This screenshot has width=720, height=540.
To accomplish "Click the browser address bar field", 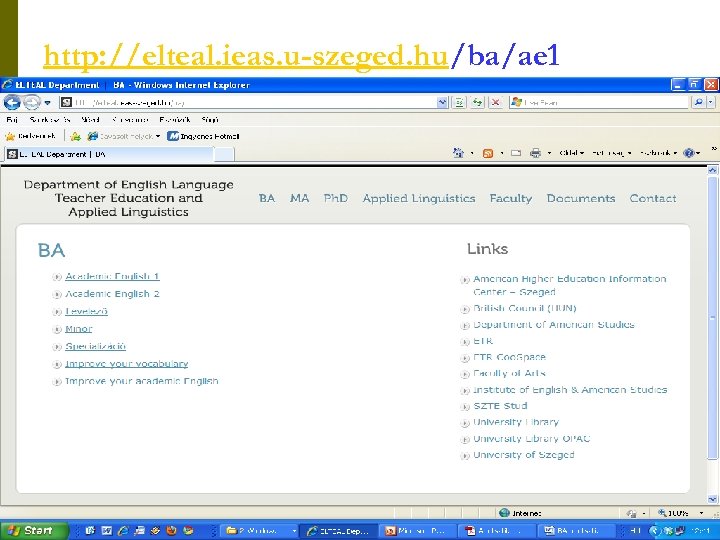I will point(248,102).
